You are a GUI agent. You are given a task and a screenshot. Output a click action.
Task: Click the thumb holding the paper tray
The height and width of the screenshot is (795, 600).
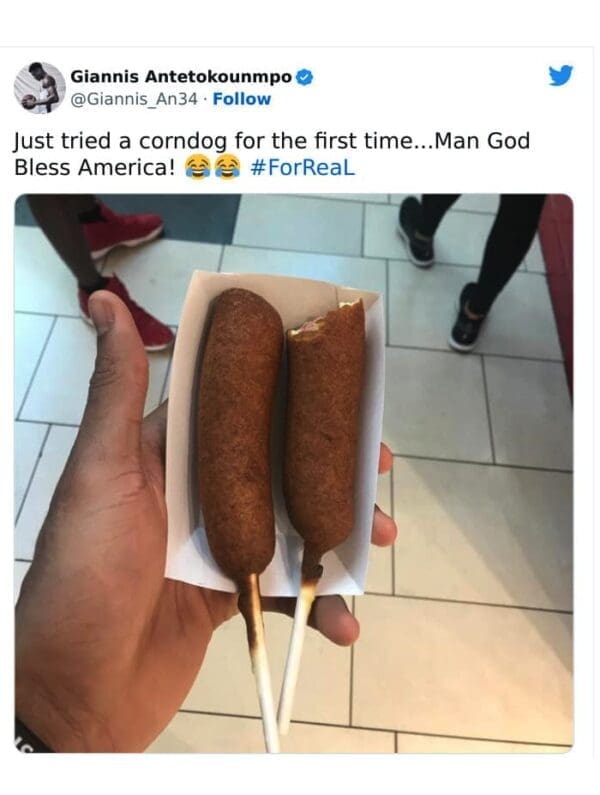point(114,355)
